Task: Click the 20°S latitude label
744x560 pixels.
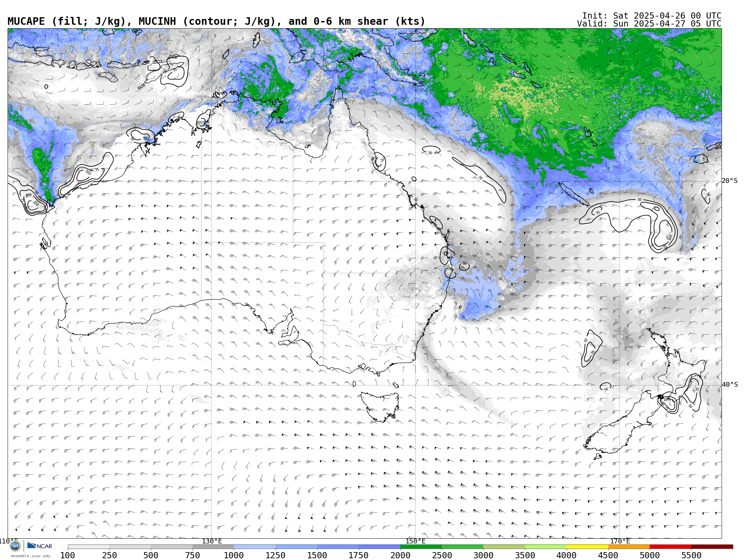Action: [730, 181]
